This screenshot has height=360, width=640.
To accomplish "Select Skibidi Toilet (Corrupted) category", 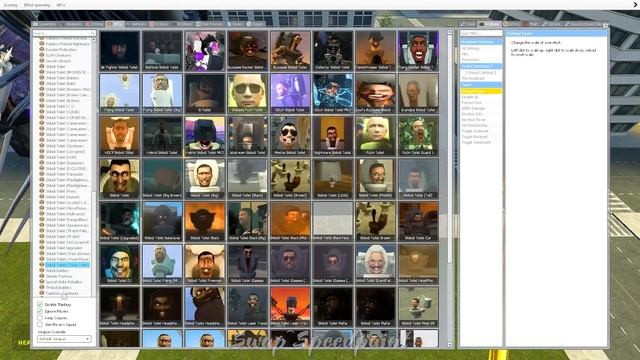I will [65, 151].
